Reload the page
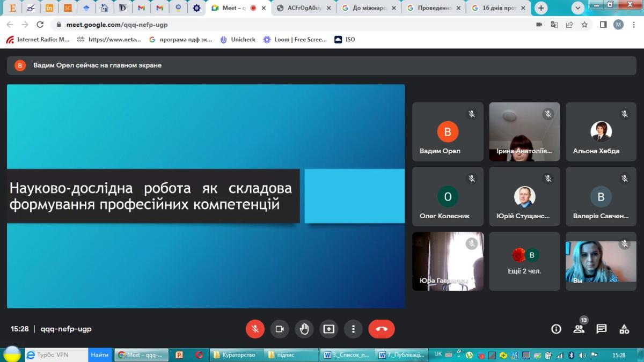 point(40,25)
